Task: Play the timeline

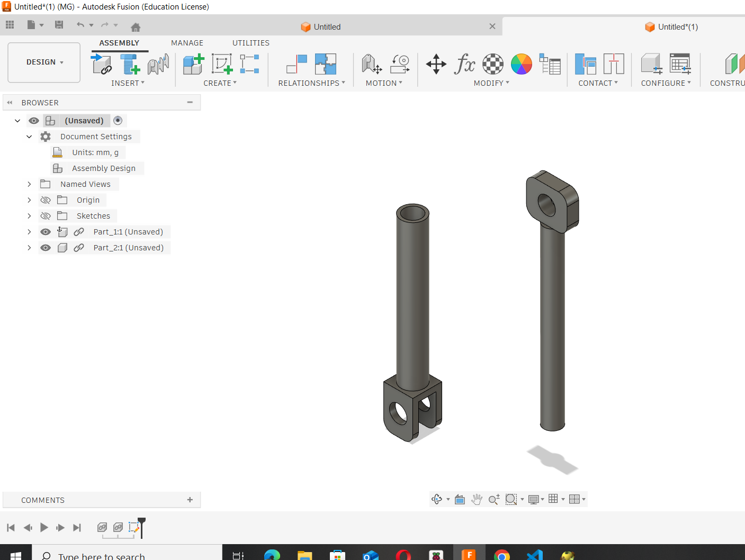Action: coord(44,527)
